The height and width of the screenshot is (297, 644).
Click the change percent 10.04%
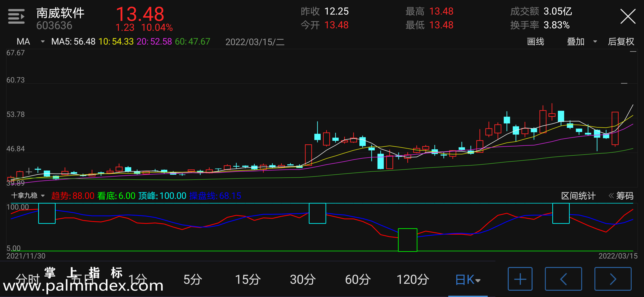tap(157, 28)
